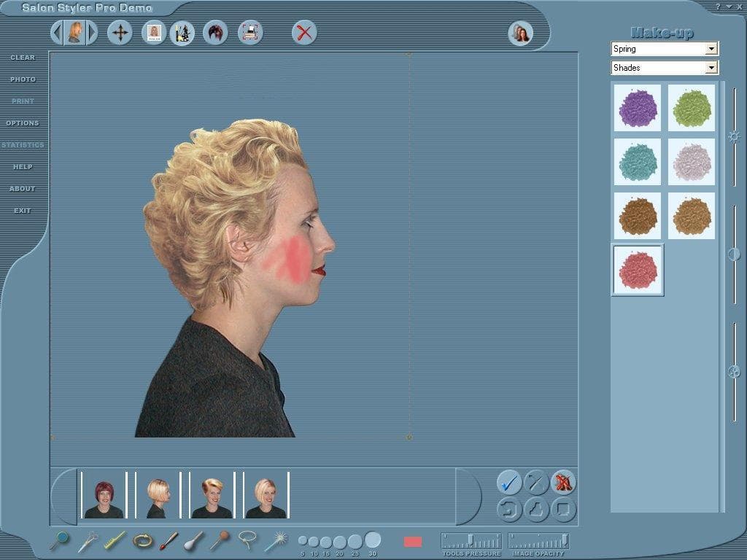
Task: Pick the purple makeup shade swatch
Action: coord(638,108)
